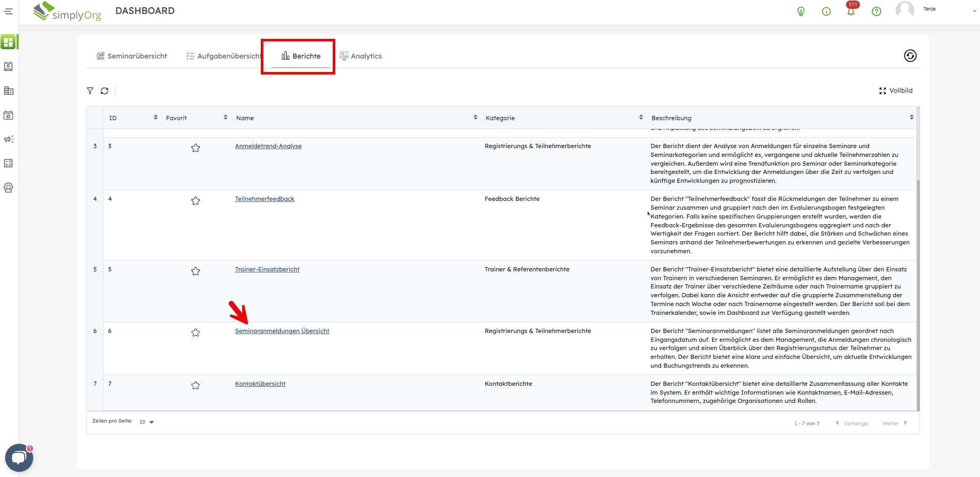Image resolution: width=980 pixels, height=477 pixels.
Task: Switch to the Seminarübersicht tab
Action: coord(132,56)
